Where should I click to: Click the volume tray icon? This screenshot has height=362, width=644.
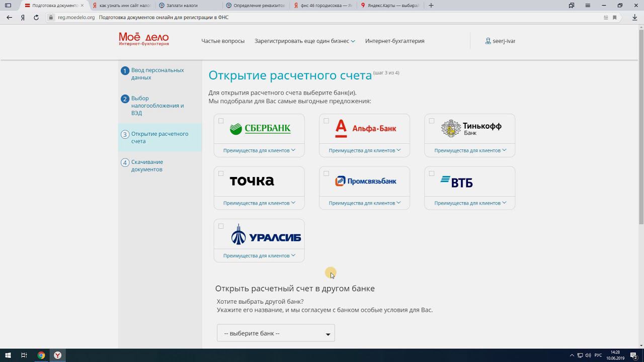point(588,355)
